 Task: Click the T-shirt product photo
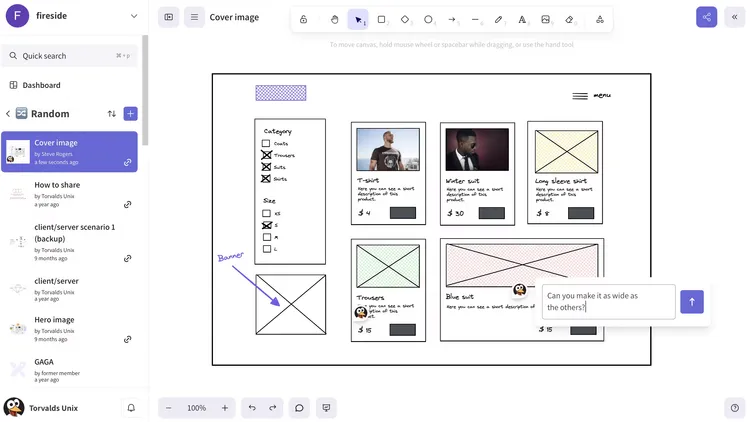point(388,149)
